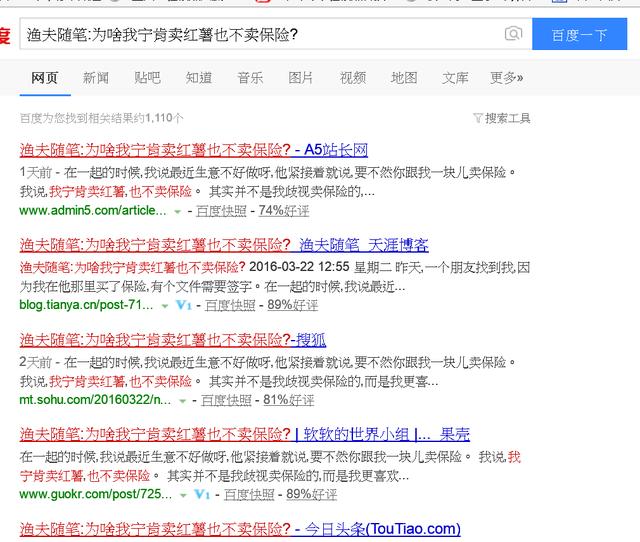The height and width of the screenshot is (542, 640).
Task: Click 89%好评 on guokr.com result
Action: coord(311,495)
